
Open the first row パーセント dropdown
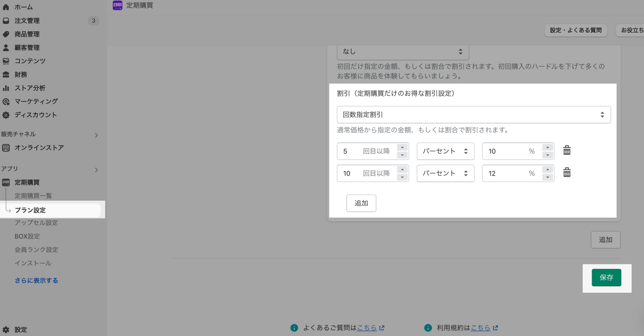click(445, 151)
